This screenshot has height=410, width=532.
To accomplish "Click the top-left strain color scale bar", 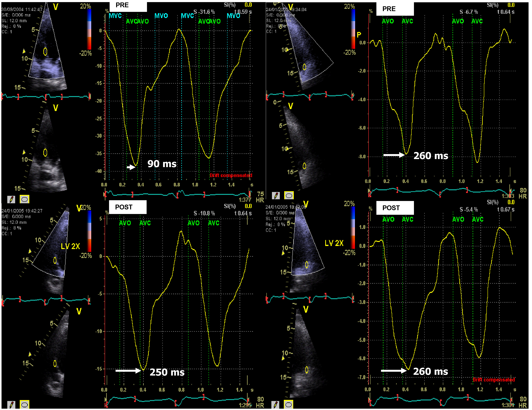I will 89,29.
